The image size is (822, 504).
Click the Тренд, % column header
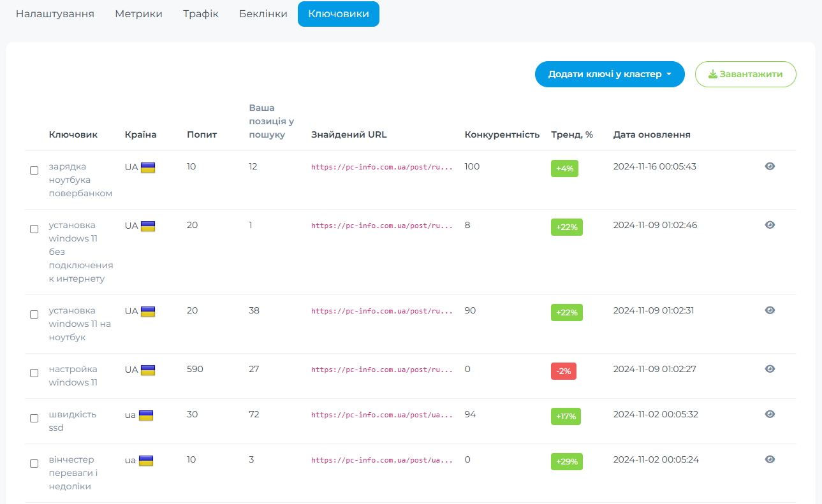[x=572, y=134]
